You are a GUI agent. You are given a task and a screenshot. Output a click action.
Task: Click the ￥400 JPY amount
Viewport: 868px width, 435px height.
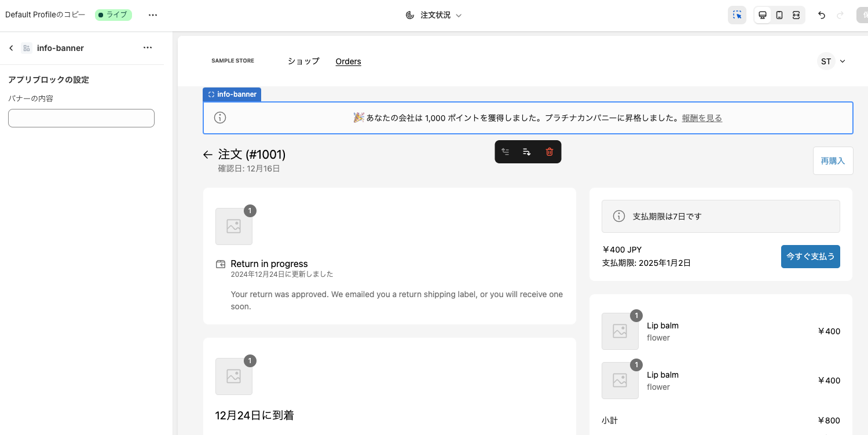click(x=622, y=250)
